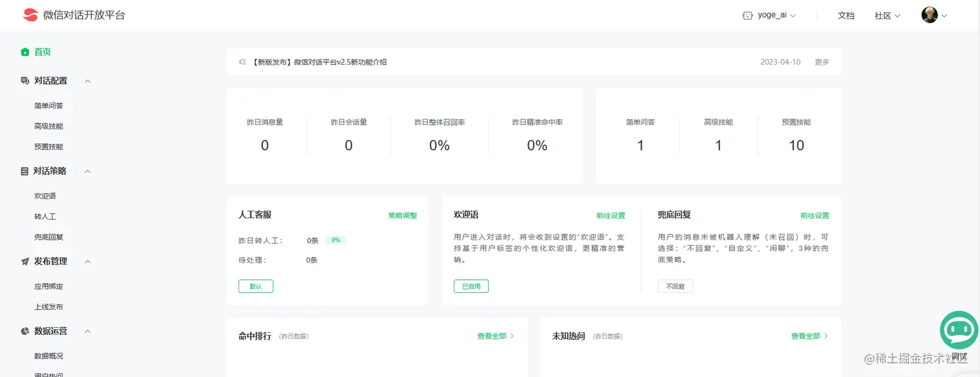
Task: Open 简单问答 in sidebar
Action: pos(49,106)
